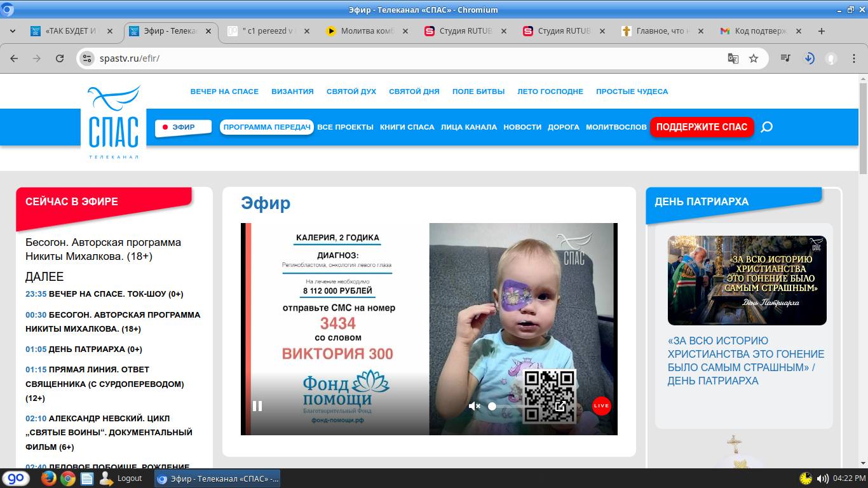Jump to the LIVE broadcast point
The width and height of the screenshot is (868, 488).
(x=601, y=405)
